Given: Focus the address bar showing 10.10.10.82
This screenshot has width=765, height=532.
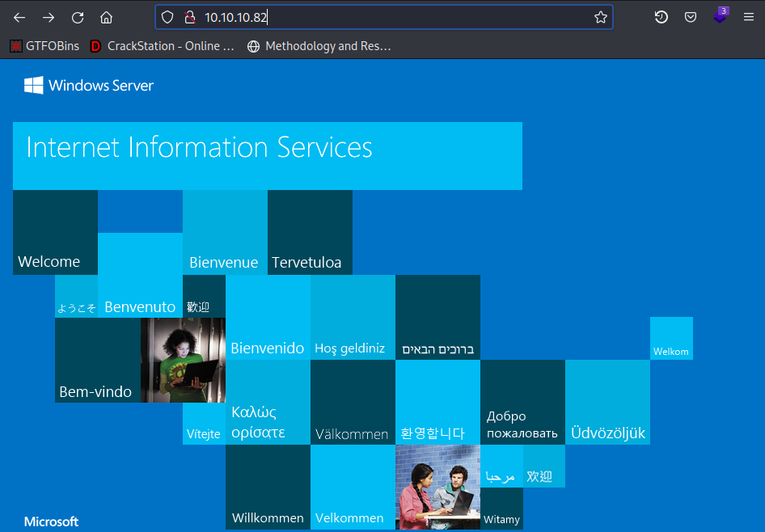Looking at the screenshot, I should [384, 18].
